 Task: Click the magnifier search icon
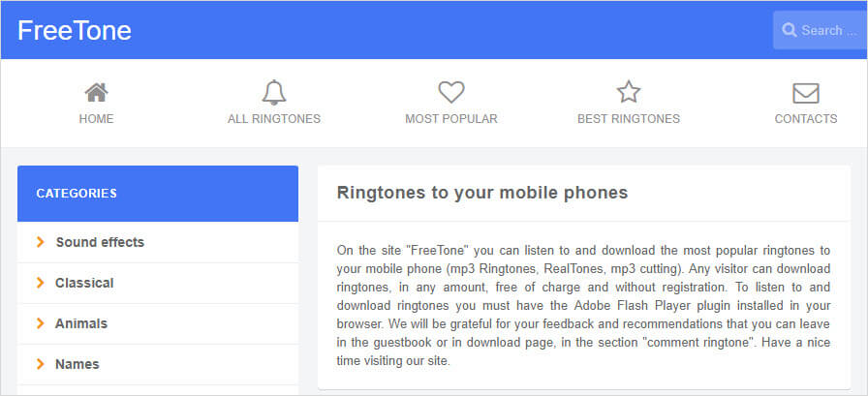[790, 30]
